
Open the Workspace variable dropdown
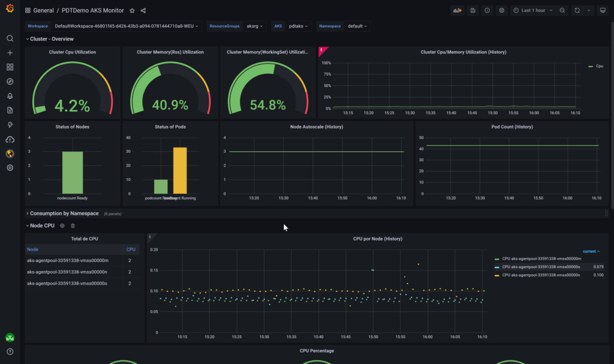pyautogui.click(x=127, y=26)
